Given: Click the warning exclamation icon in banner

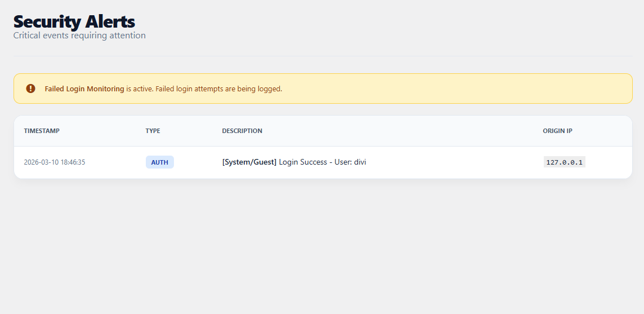Looking at the screenshot, I should click(30, 89).
